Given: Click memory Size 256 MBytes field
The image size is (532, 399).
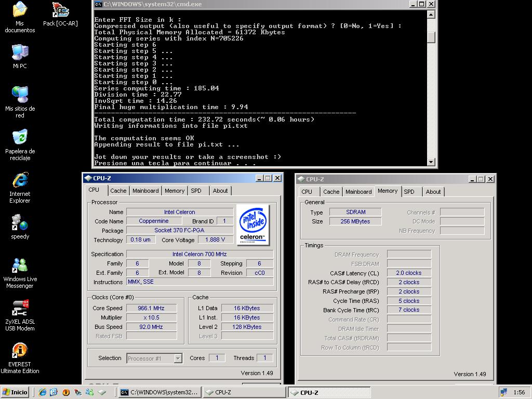Looking at the screenshot, I should pyautogui.click(x=355, y=221).
